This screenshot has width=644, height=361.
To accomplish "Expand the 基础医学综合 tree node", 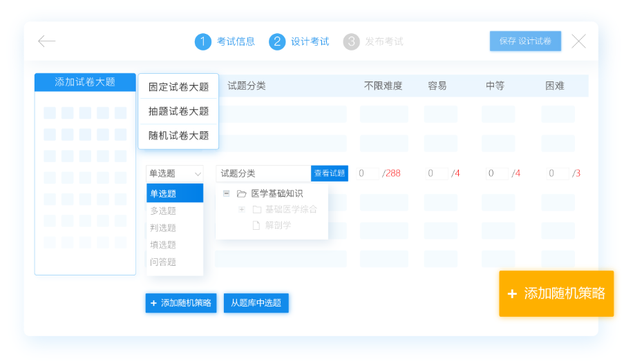I will 241,209.
